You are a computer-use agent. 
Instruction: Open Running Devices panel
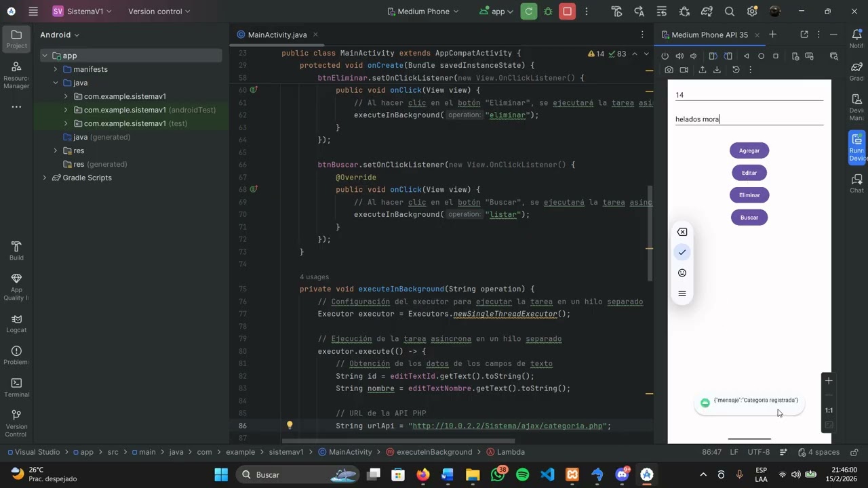pyautogui.click(x=856, y=147)
